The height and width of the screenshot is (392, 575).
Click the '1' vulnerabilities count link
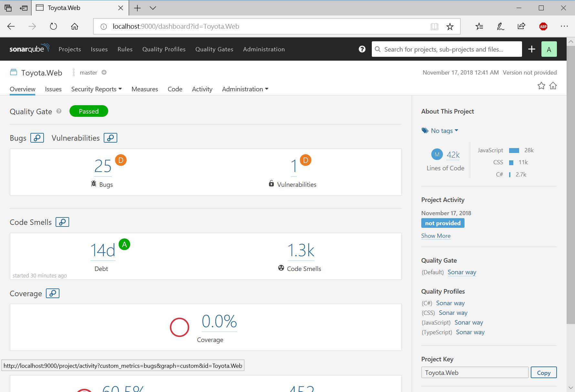(x=294, y=166)
